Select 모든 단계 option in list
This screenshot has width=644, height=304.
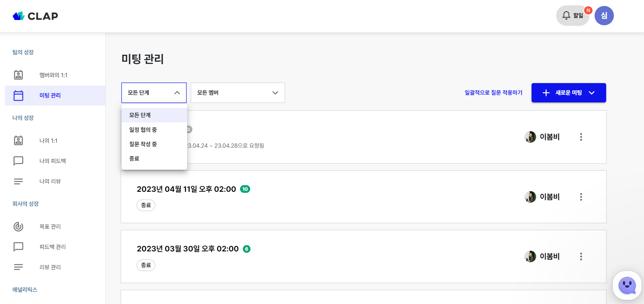click(x=154, y=115)
